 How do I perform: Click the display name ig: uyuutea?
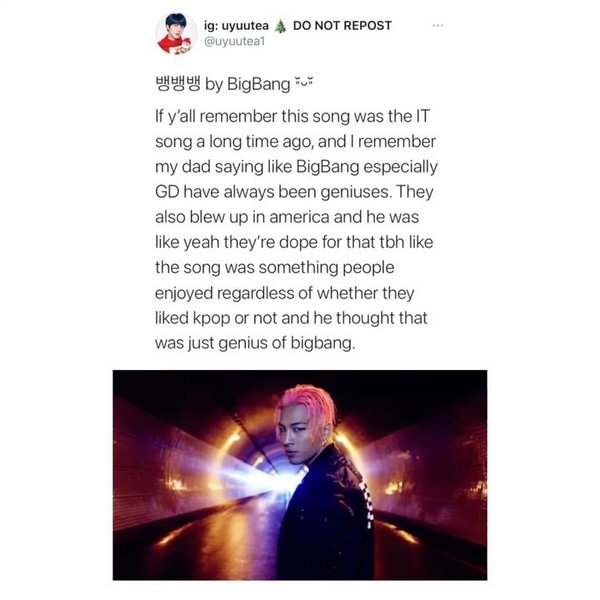pos(236,26)
